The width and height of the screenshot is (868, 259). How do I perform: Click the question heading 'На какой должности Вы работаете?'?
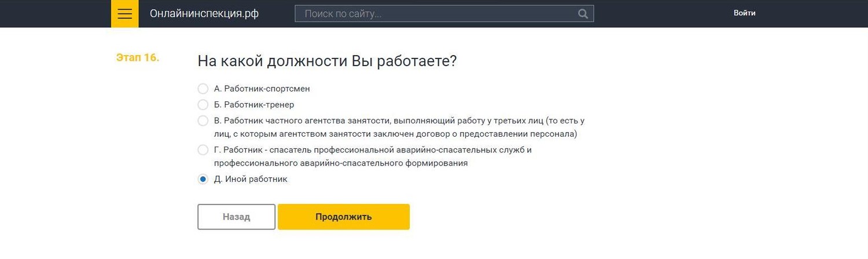coord(328,61)
